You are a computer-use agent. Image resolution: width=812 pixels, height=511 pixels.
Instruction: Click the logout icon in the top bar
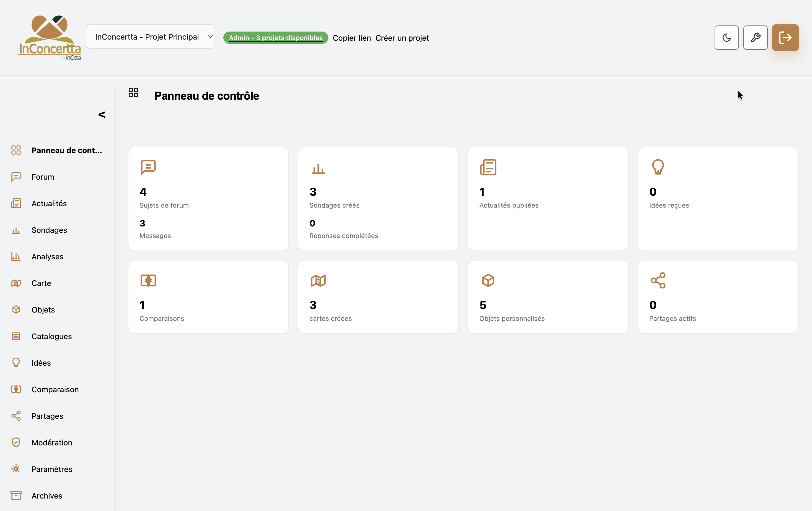785,37
